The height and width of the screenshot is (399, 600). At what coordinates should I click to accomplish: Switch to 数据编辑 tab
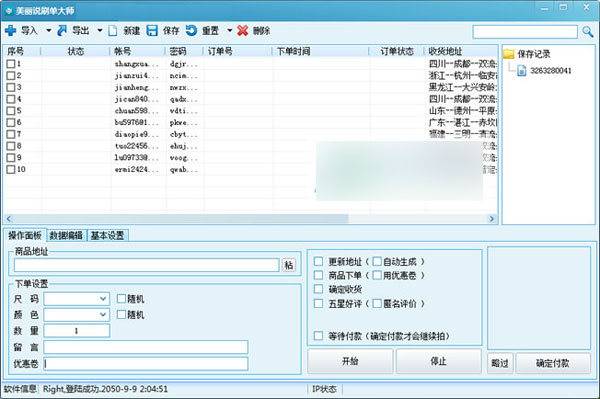pos(67,236)
